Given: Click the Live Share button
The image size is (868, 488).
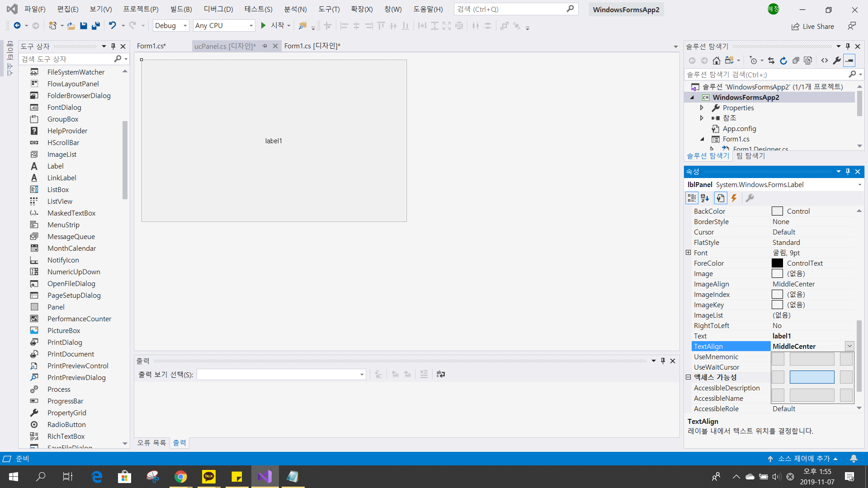Looking at the screenshot, I should coord(813,26).
